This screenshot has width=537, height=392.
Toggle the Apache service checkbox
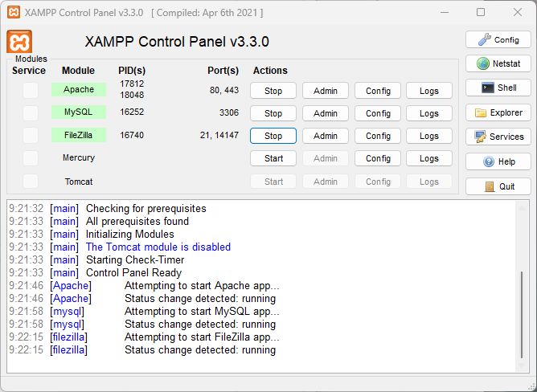[30, 91]
